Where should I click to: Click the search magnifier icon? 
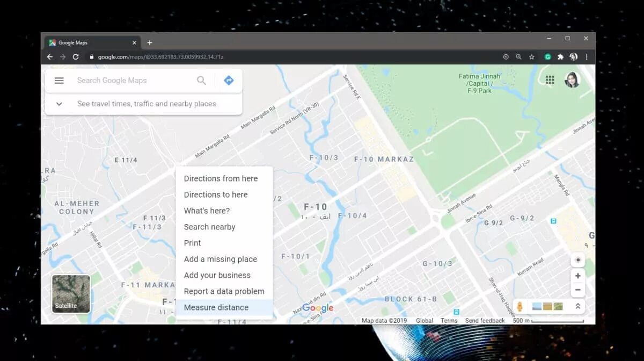(x=201, y=81)
